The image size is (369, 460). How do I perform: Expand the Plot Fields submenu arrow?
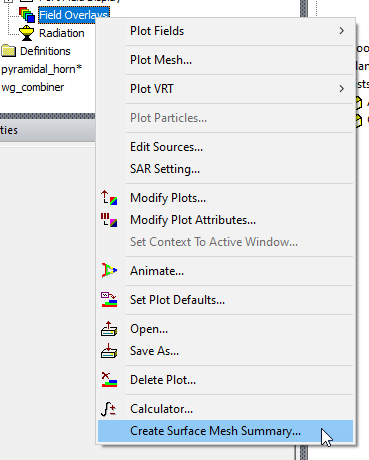342,31
